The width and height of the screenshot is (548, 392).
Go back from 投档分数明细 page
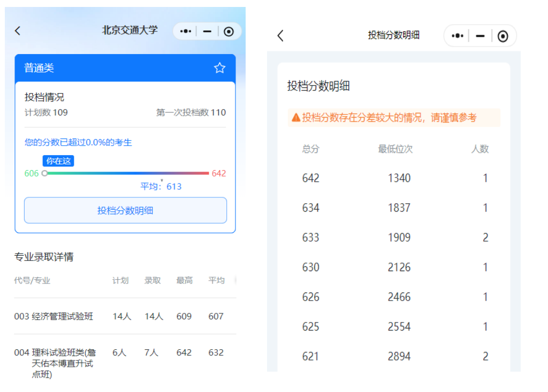[280, 36]
